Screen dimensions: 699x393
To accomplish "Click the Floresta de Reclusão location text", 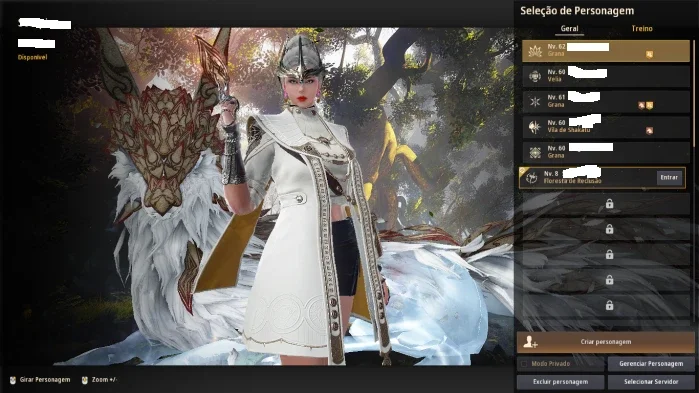I will (x=572, y=181).
